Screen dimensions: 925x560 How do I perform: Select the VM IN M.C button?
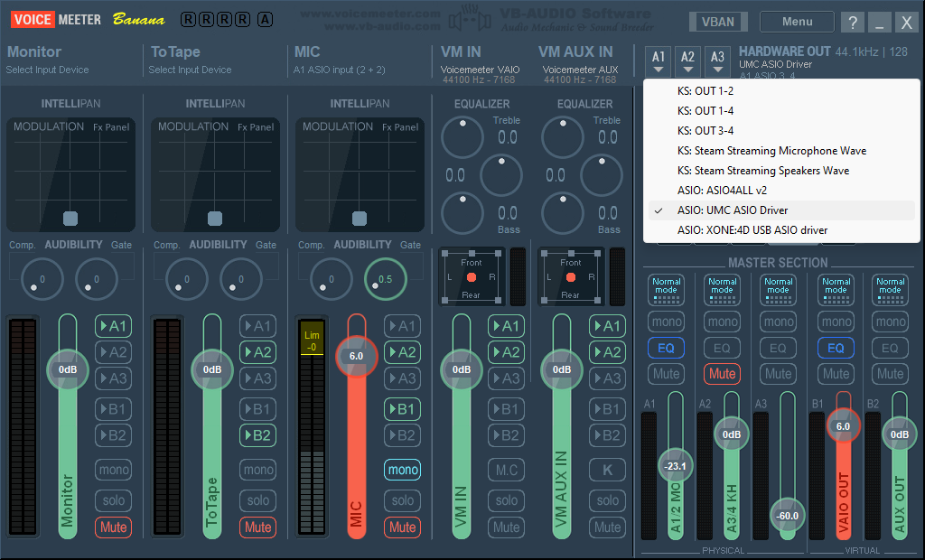point(506,470)
